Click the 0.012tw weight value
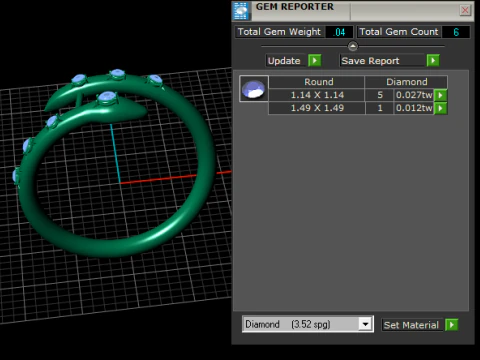Image resolution: width=480 pixels, height=360 pixels. [414, 108]
